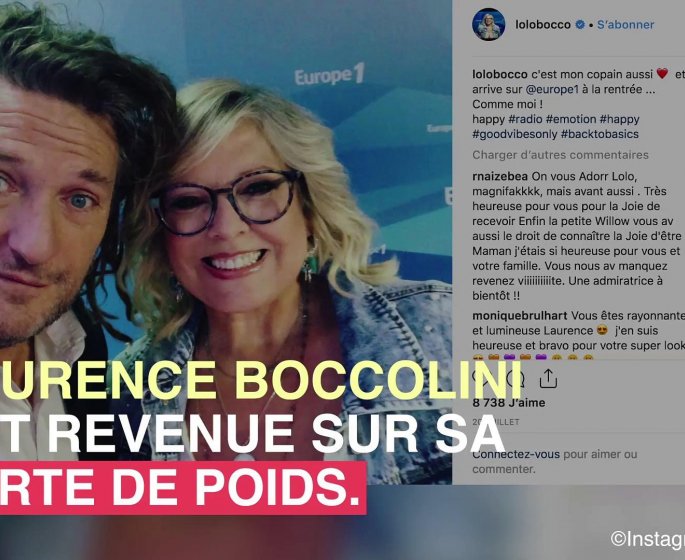The width and height of the screenshot is (685, 560).
Task: Click the S'abonner follow button
Action: point(626,25)
